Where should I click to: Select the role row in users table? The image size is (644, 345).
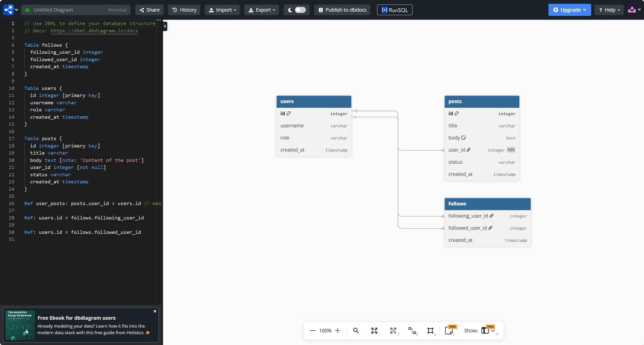tap(314, 138)
